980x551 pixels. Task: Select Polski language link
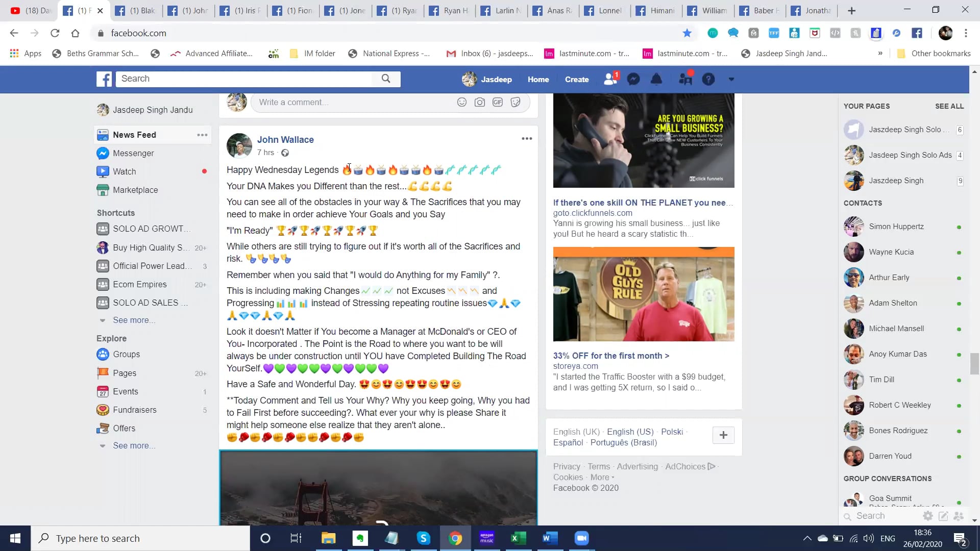[672, 432]
